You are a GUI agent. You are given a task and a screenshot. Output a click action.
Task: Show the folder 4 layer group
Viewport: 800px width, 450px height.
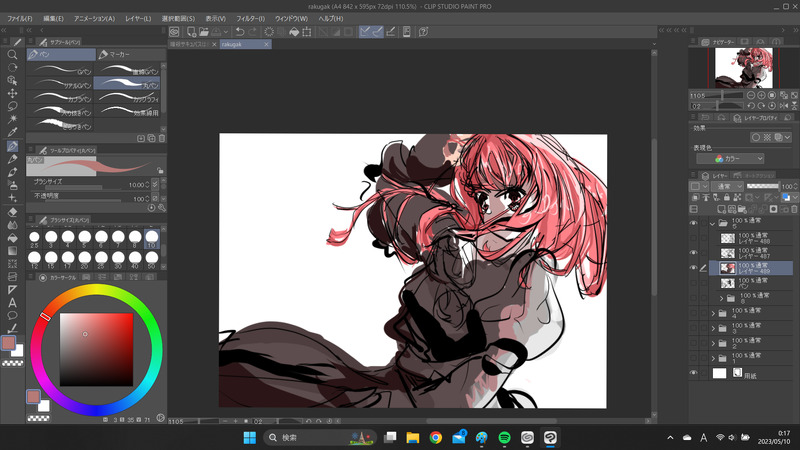pyautogui.click(x=693, y=313)
